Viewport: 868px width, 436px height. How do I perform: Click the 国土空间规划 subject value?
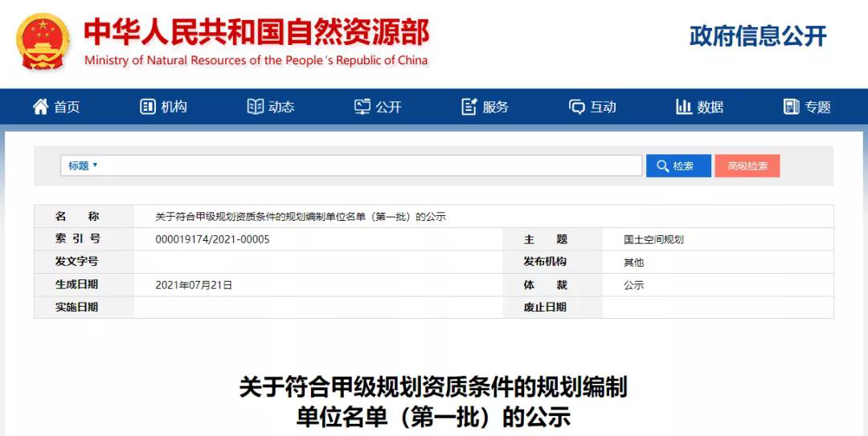(653, 239)
